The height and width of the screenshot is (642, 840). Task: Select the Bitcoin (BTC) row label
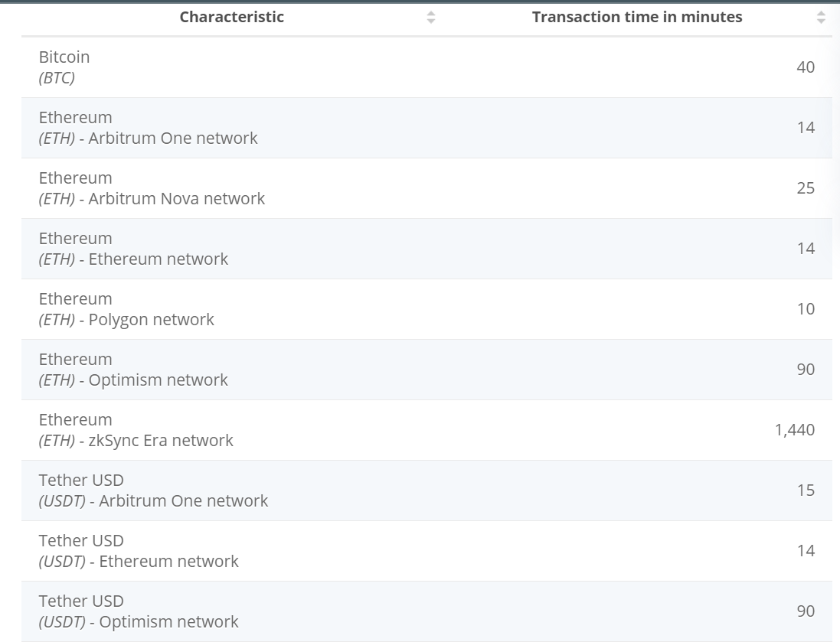pyautogui.click(x=64, y=67)
